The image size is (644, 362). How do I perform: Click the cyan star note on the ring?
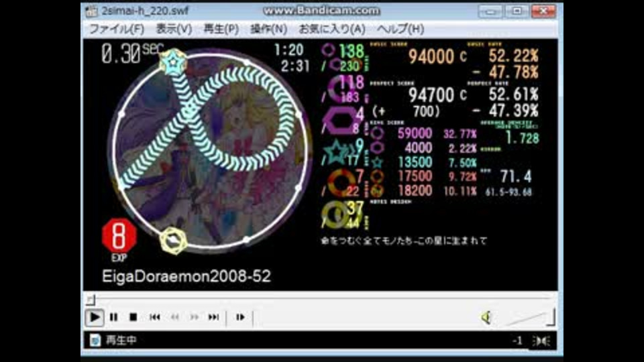tap(174, 62)
